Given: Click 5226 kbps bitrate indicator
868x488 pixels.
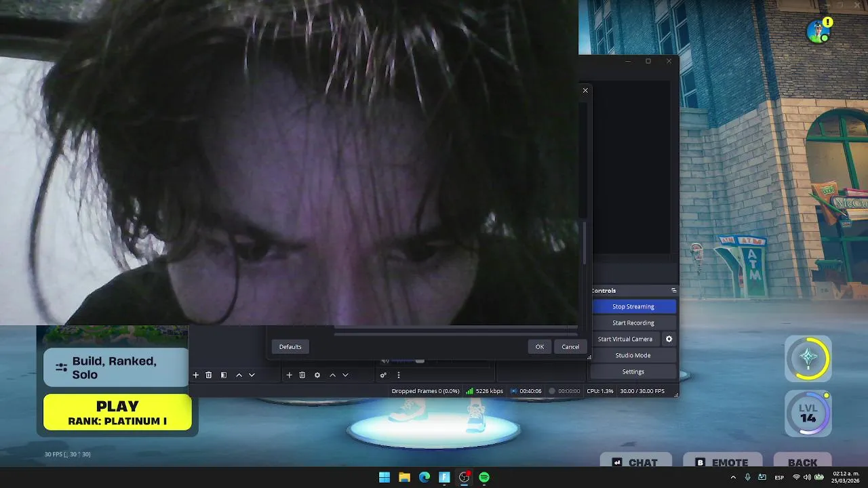Looking at the screenshot, I should 484,391.
